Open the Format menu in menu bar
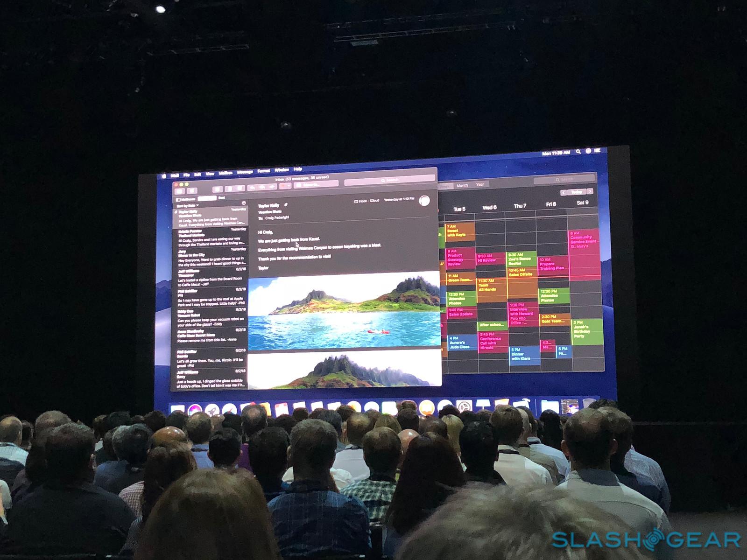Image resolution: width=747 pixels, height=560 pixels. 263,171
